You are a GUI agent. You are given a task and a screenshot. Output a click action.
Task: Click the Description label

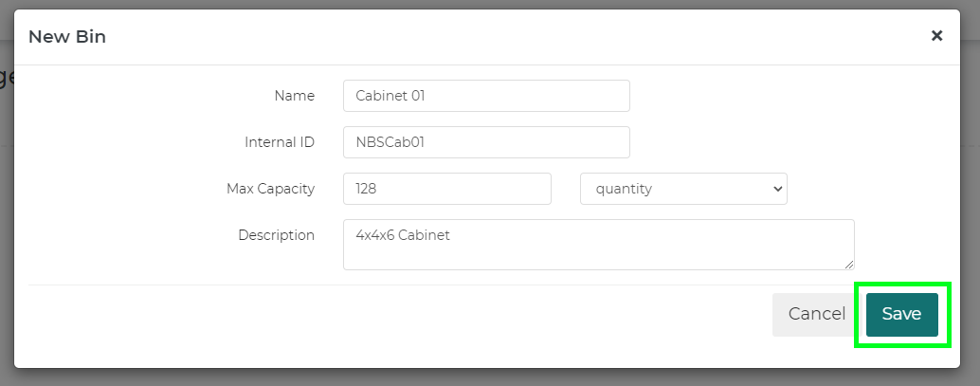(x=276, y=235)
